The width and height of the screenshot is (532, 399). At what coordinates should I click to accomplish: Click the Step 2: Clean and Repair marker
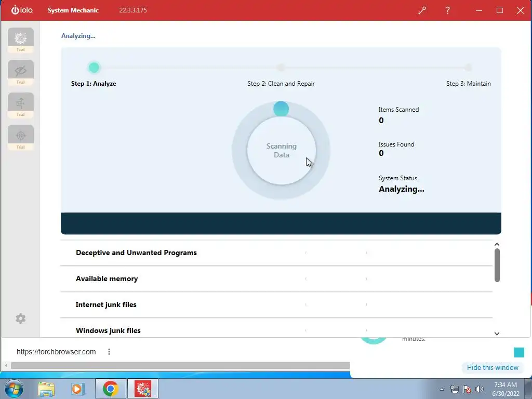(281, 68)
